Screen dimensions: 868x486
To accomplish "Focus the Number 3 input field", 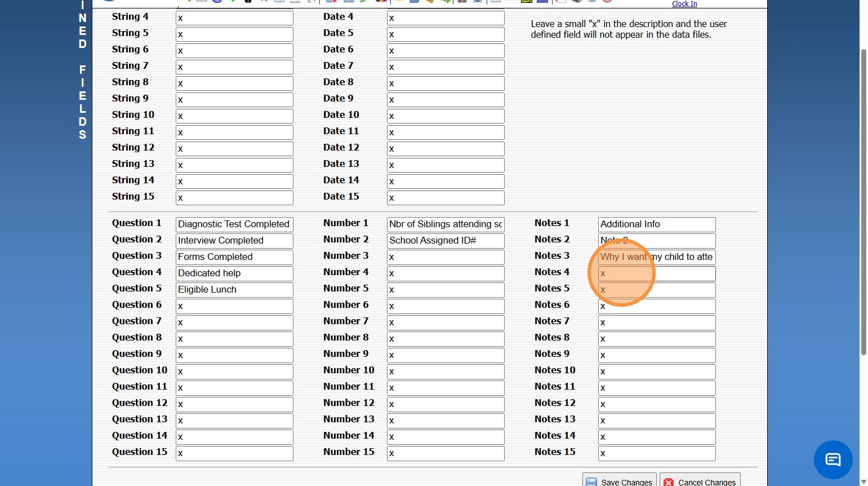I will (446, 257).
